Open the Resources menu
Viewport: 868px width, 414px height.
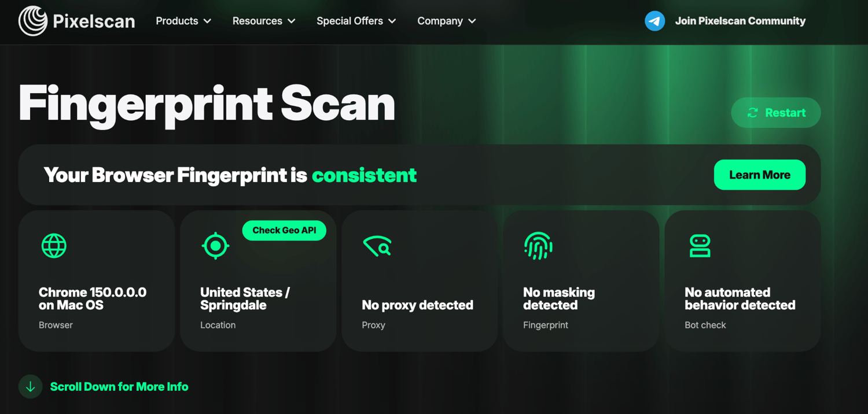(x=264, y=21)
